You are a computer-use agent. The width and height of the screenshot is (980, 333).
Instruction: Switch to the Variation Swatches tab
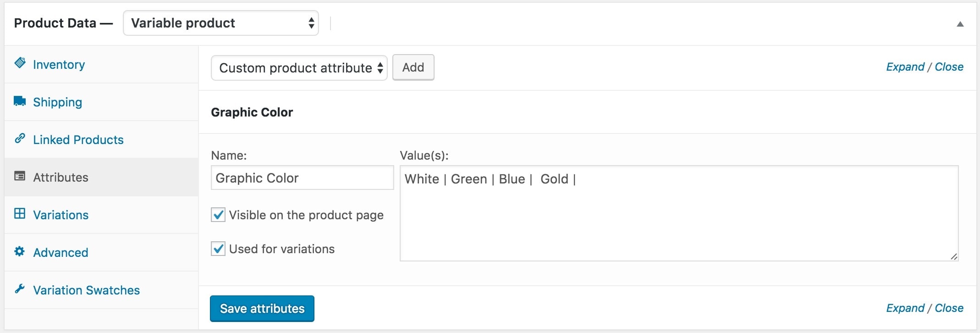pyautogui.click(x=86, y=290)
